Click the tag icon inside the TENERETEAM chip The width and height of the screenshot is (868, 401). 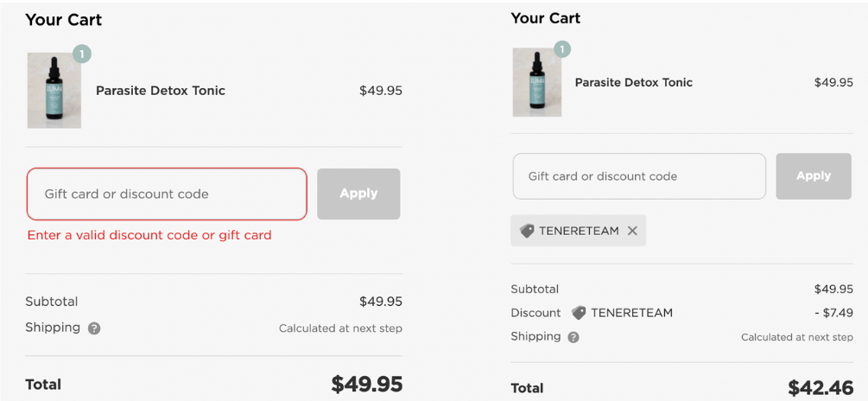click(x=527, y=231)
